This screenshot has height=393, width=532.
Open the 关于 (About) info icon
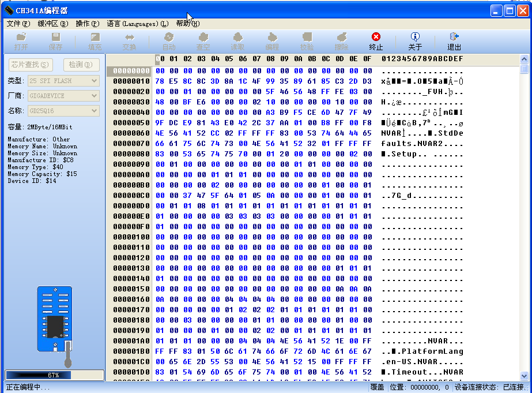(x=415, y=41)
